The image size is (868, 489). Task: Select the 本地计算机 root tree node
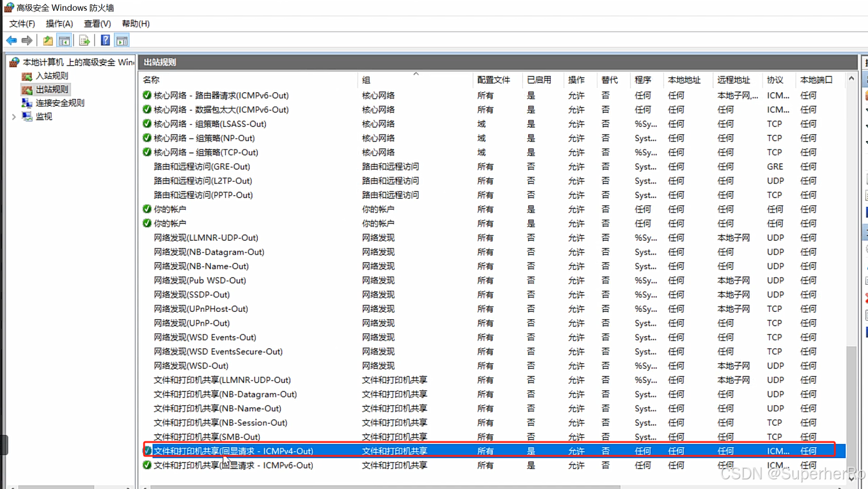click(78, 62)
